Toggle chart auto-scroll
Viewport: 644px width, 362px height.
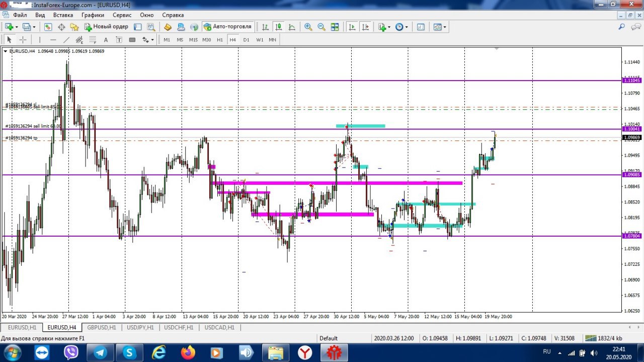[x=352, y=27]
